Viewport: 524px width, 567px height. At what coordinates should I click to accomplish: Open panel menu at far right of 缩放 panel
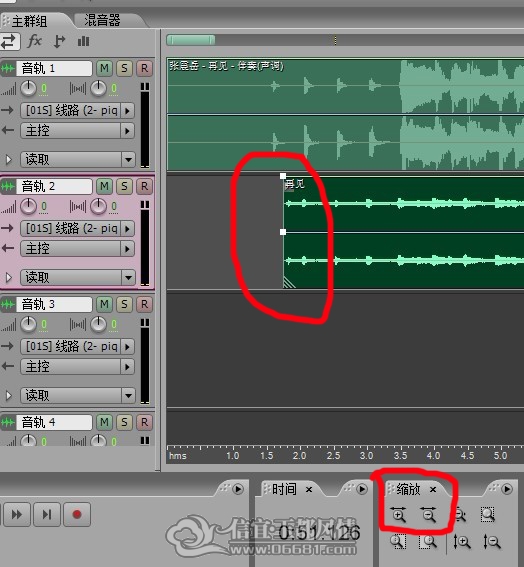[x=507, y=489]
